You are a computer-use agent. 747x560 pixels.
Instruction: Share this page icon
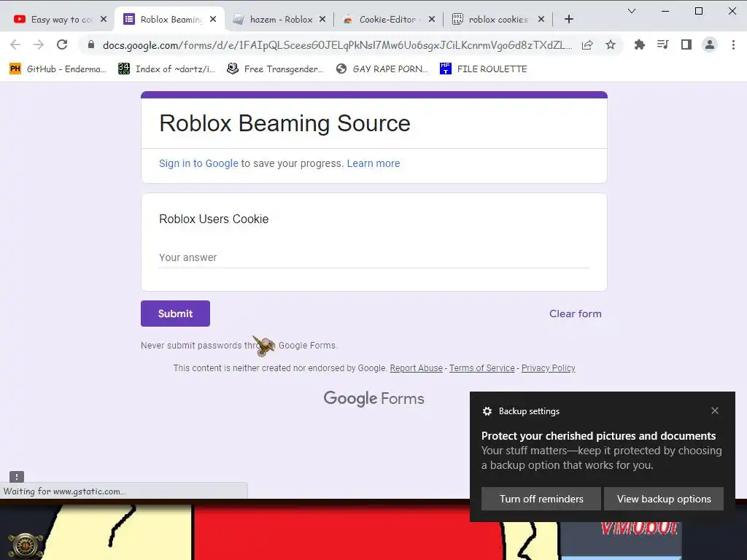point(587,44)
